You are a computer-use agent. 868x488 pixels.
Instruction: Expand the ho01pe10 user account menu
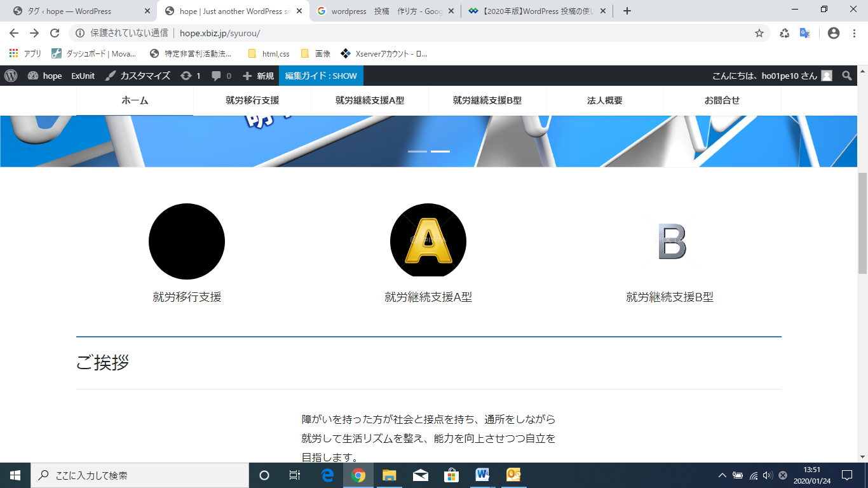771,76
